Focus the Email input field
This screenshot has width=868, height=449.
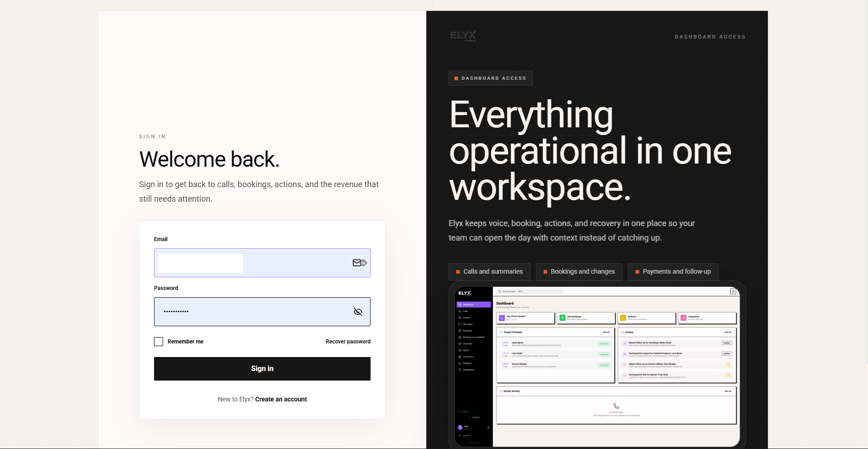point(262,263)
